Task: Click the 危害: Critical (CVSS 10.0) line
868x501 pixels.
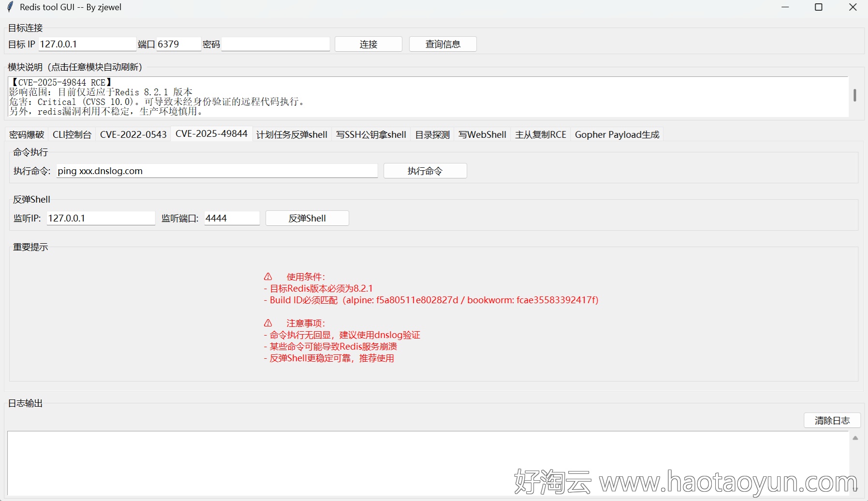Action: point(157,102)
